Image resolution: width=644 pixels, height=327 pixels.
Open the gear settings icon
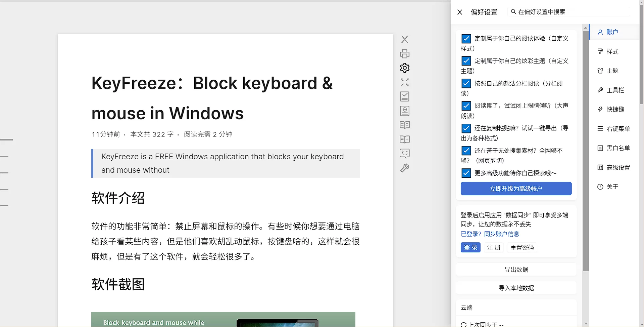[404, 68]
